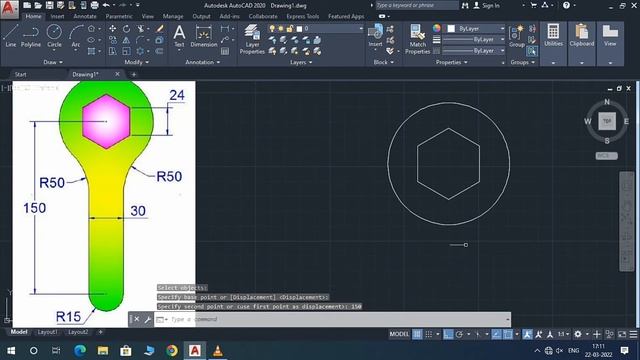Click the Stretch tool icon
Image resolution: width=640 pixels, height=360 pixels.
[112, 51]
